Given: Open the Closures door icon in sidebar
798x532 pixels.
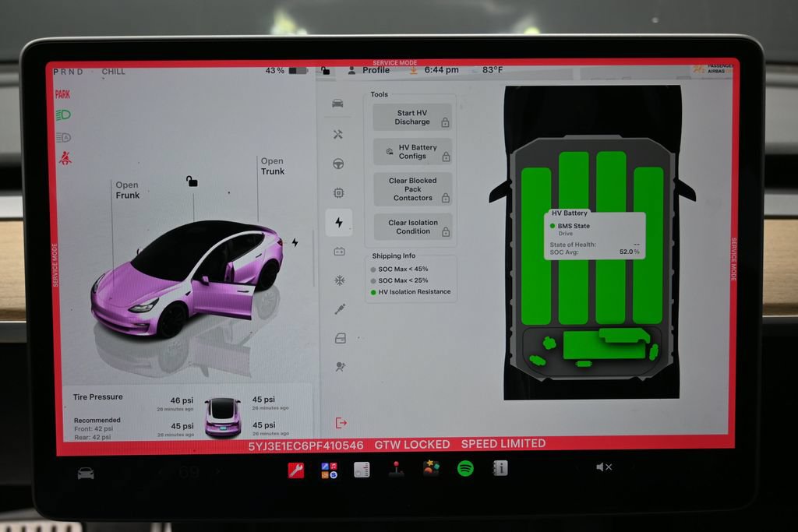Looking at the screenshot, I should (341, 338).
